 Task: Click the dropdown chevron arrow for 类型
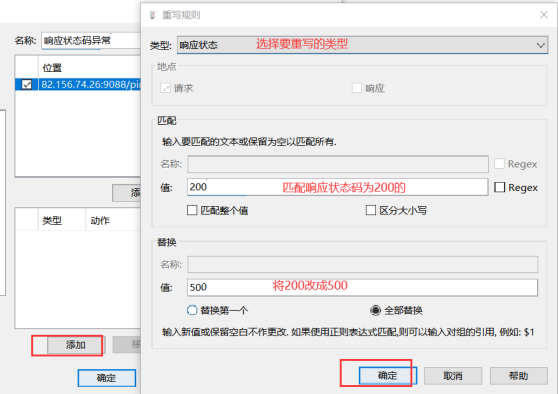pyautogui.click(x=541, y=46)
